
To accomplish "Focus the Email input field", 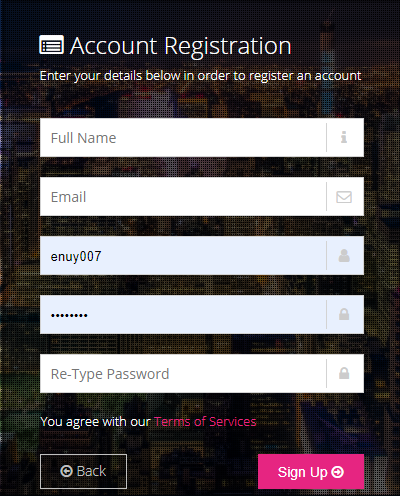I will [x=183, y=197].
